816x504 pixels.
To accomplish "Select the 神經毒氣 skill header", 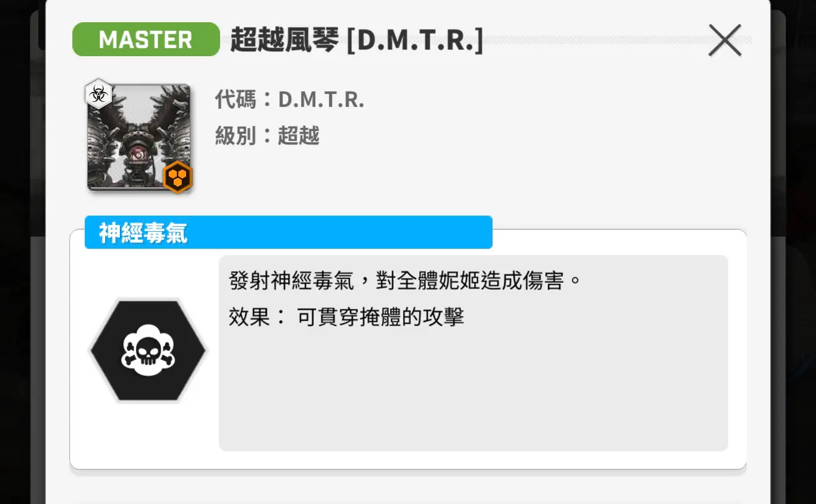I will pyautogui.click(x=288, y=232).
